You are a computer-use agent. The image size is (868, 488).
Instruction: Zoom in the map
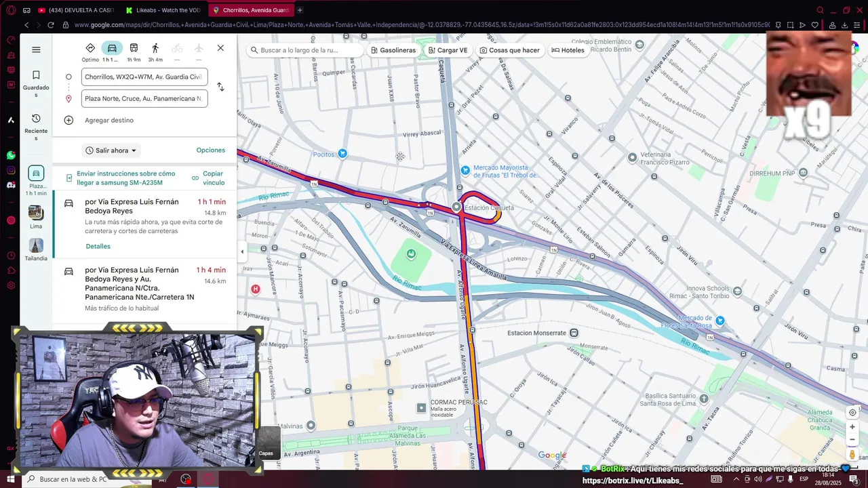point(852,427)
